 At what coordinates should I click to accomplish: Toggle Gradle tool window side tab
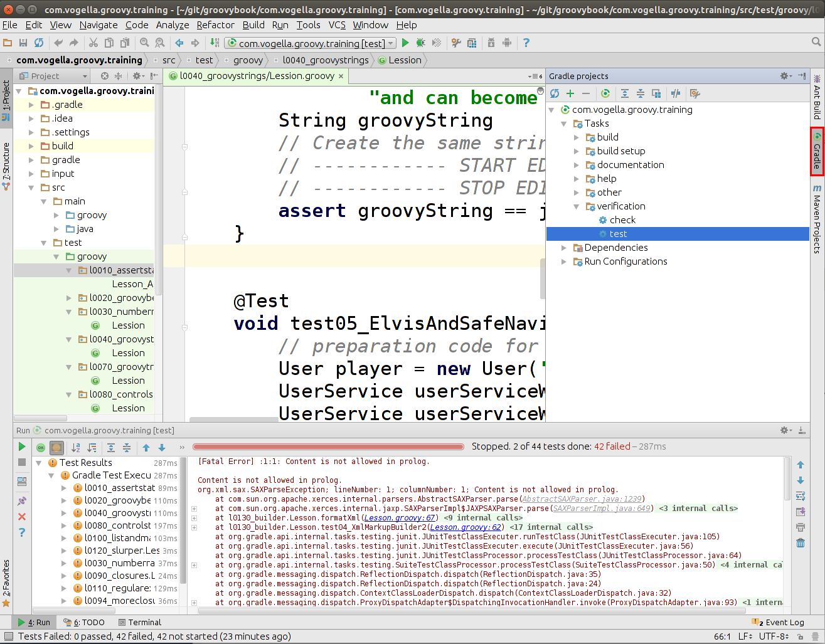point(817,152)
